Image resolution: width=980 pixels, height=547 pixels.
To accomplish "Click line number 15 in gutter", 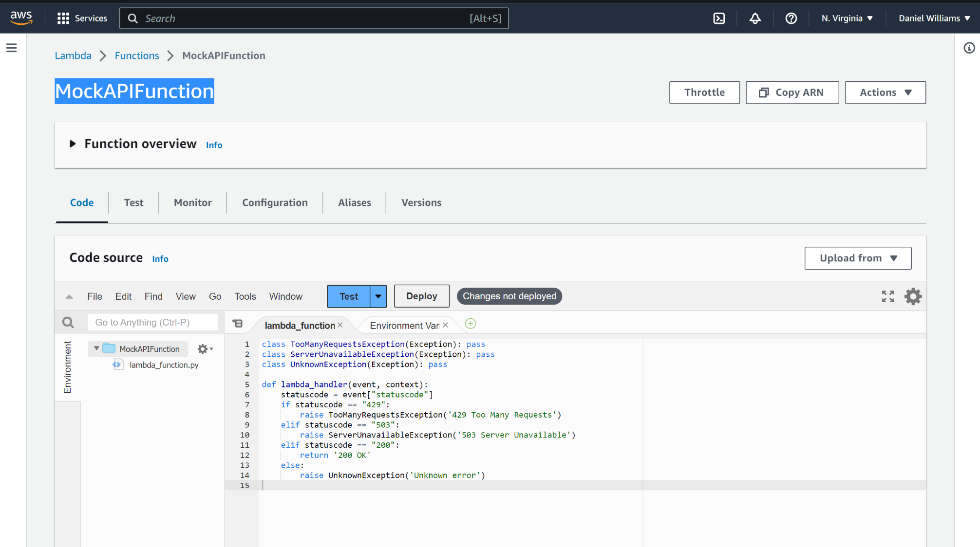I will tap(245, 486).
